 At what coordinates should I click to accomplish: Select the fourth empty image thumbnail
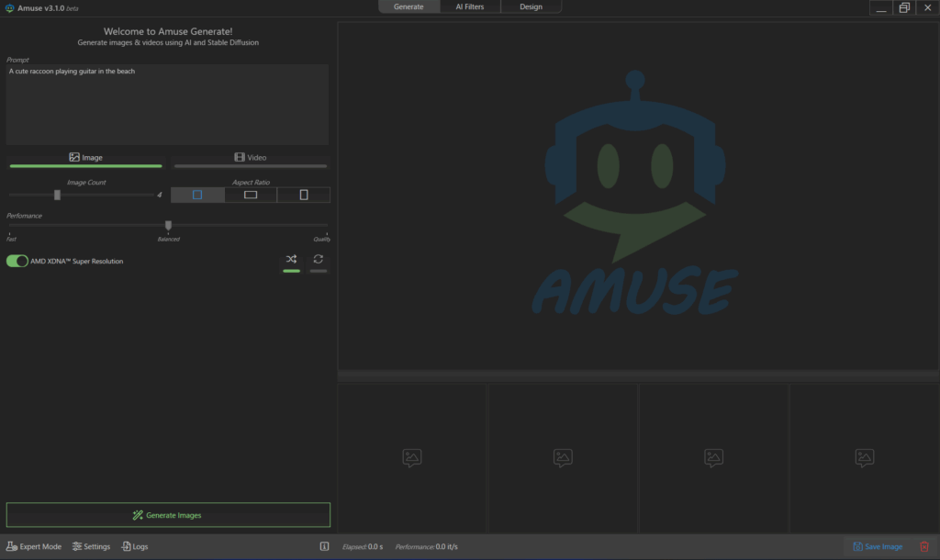(865, 458)
